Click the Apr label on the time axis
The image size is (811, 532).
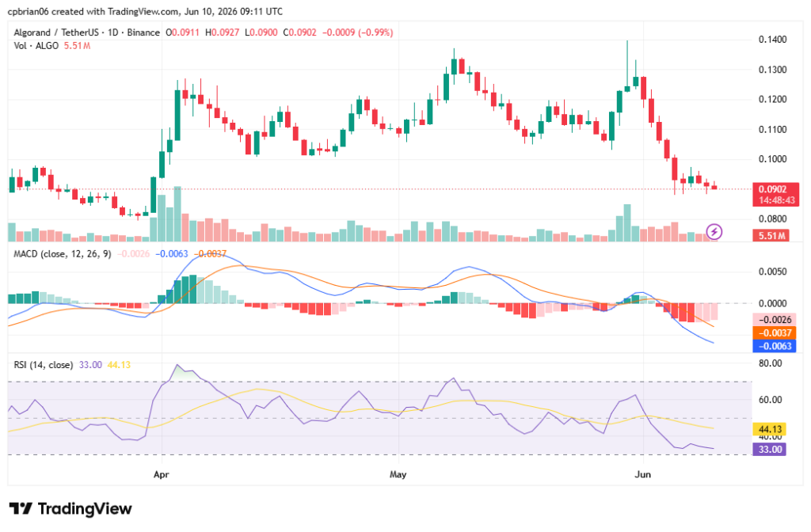[161, 474]
